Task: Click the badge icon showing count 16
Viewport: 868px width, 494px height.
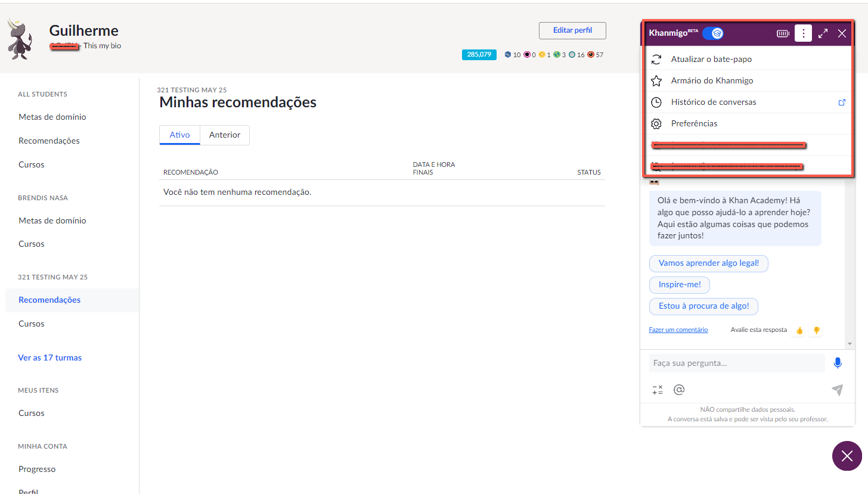Action: click(572, 54)
